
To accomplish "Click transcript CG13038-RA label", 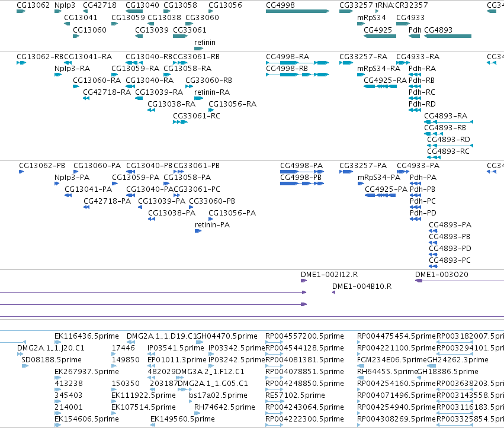I will click(171, 104).
